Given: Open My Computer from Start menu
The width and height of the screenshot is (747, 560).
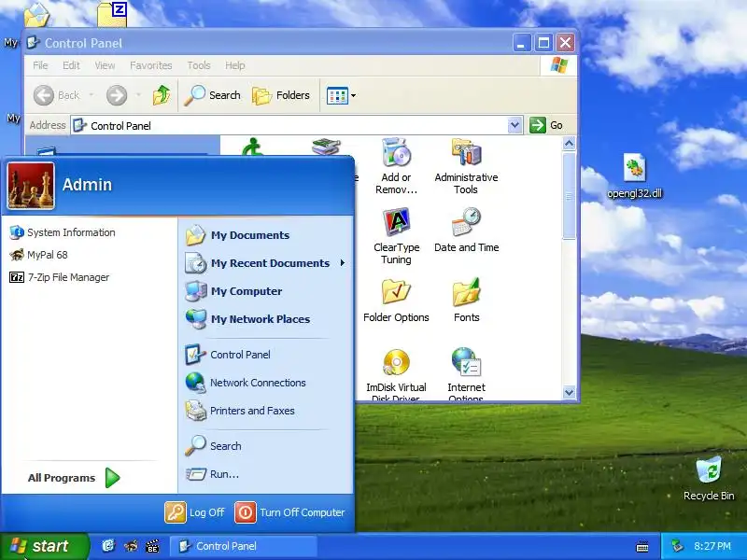Looking at the screenshot, I should point(234,291).
